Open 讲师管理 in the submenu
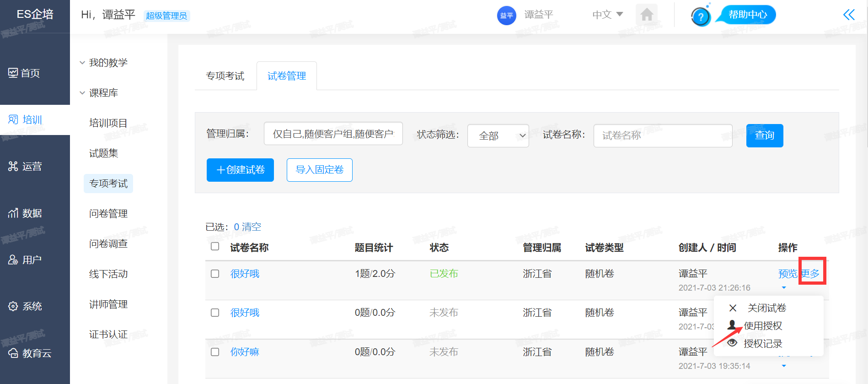Image resolution: width=868 pixels, height=384 pixels. [x=108, y=304]
